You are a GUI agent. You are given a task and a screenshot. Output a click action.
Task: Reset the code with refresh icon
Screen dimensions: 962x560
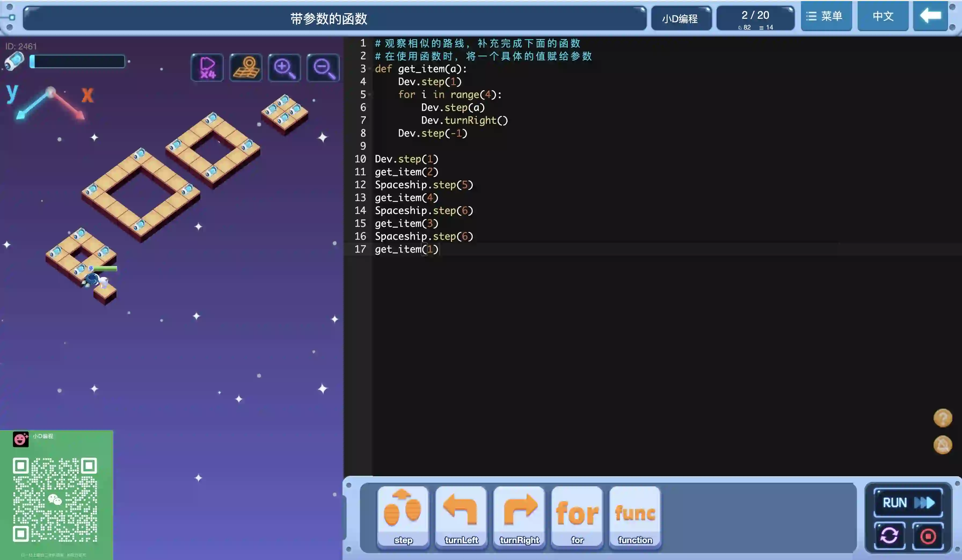click(890, 536)
